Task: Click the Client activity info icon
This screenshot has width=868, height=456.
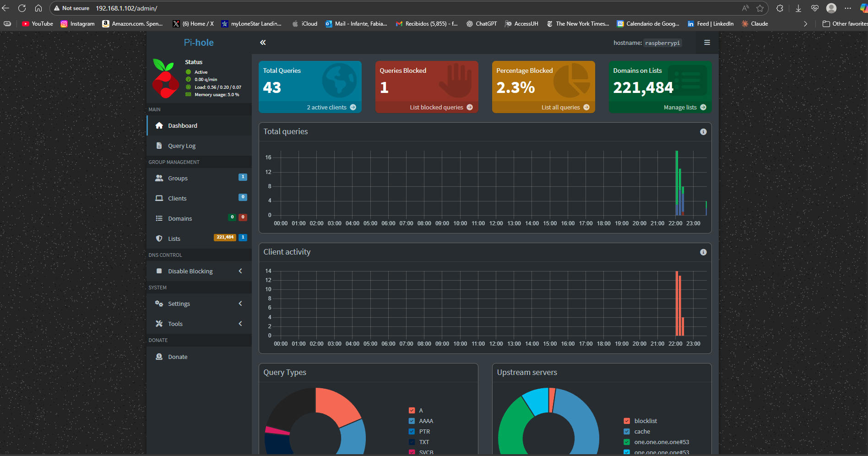Action: click(703, 252)
